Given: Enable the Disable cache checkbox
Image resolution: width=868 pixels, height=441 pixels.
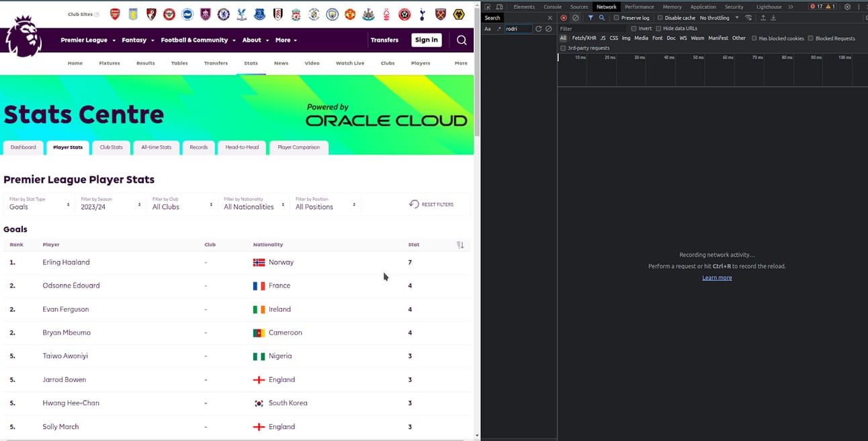Looking at the screenshot, I should pos(660,18).
